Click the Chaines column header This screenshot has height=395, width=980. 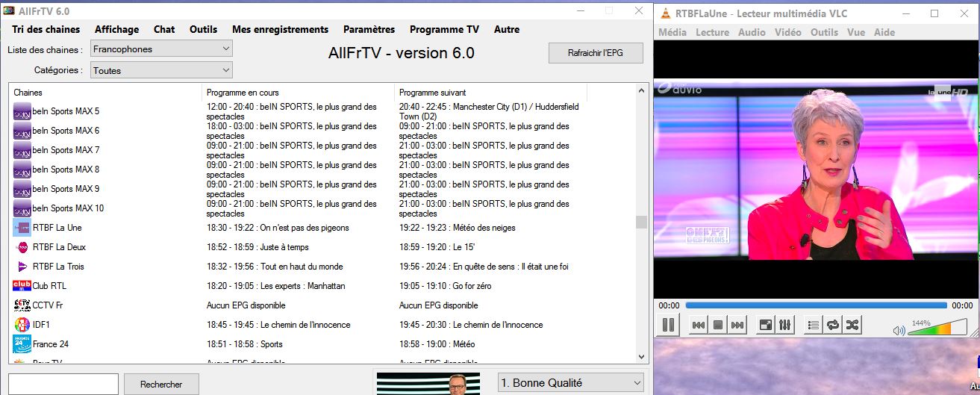point(105,93)
